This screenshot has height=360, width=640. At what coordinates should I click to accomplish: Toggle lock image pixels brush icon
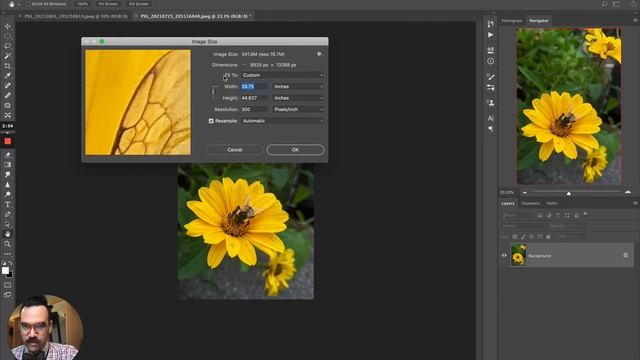pos(523,237)
